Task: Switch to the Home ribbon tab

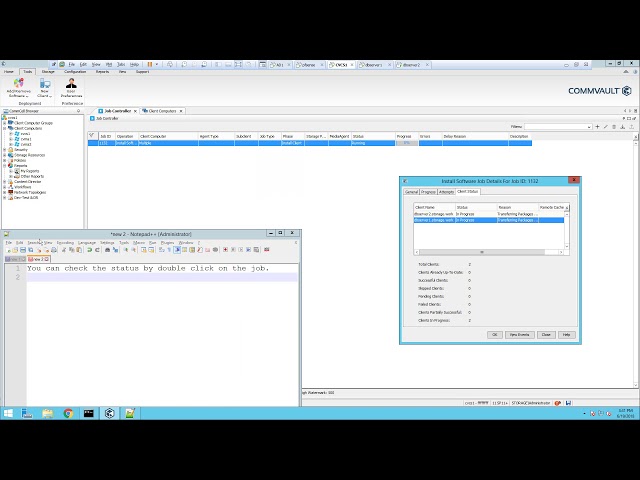Action: [9, 72]
